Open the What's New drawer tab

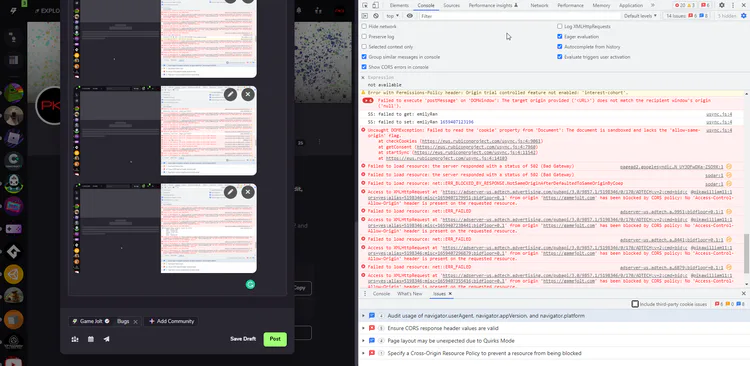click(x=409, y=294)
